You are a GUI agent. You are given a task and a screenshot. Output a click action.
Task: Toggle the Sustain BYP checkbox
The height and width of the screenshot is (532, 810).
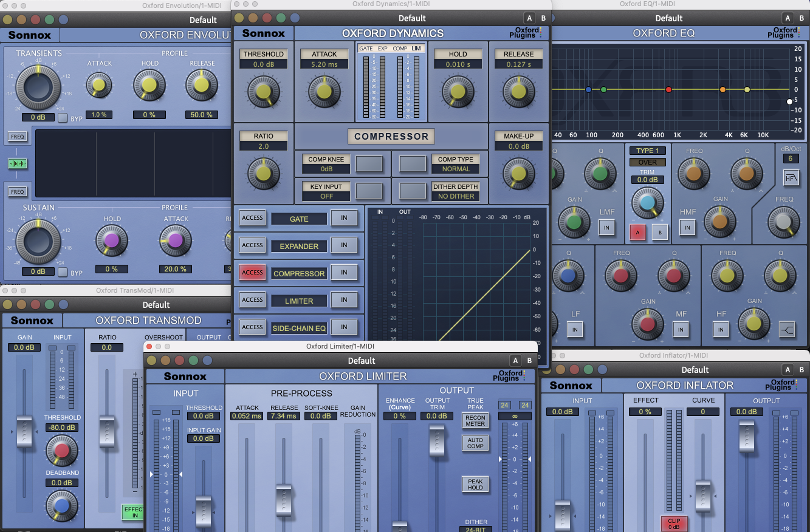click(63, 272)
